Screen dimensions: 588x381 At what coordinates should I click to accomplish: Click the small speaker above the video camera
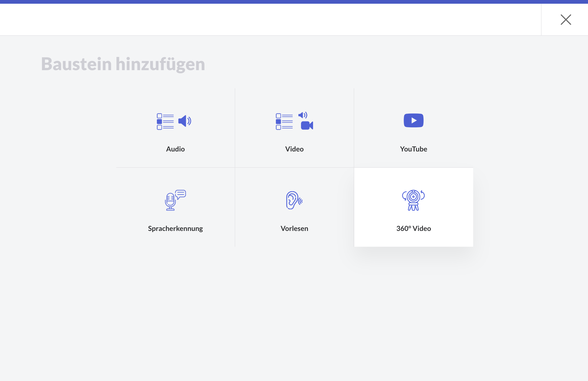pyautogui.click(x=302, y=115)
